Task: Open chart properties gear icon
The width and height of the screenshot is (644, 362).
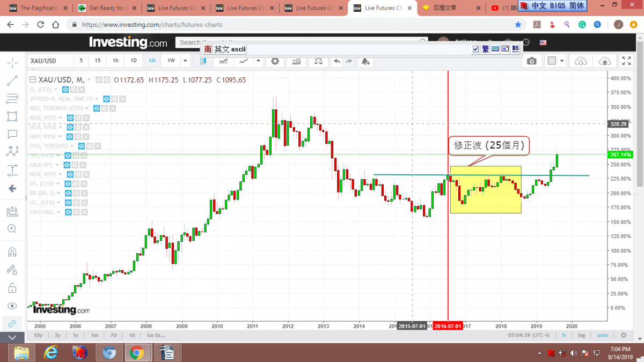Action: tap(275, 61)
